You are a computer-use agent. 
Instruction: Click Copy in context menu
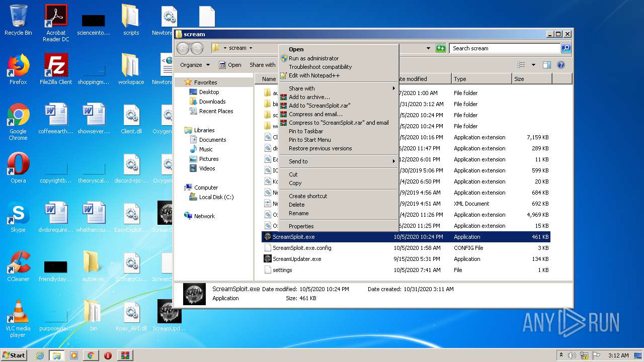click(339, 183)
